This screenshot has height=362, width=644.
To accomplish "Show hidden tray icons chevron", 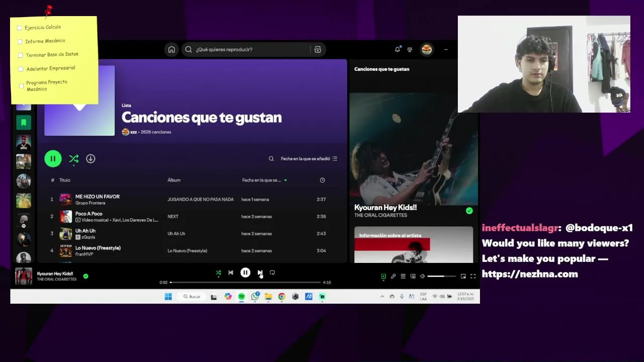I will click(x=382, y=297).
